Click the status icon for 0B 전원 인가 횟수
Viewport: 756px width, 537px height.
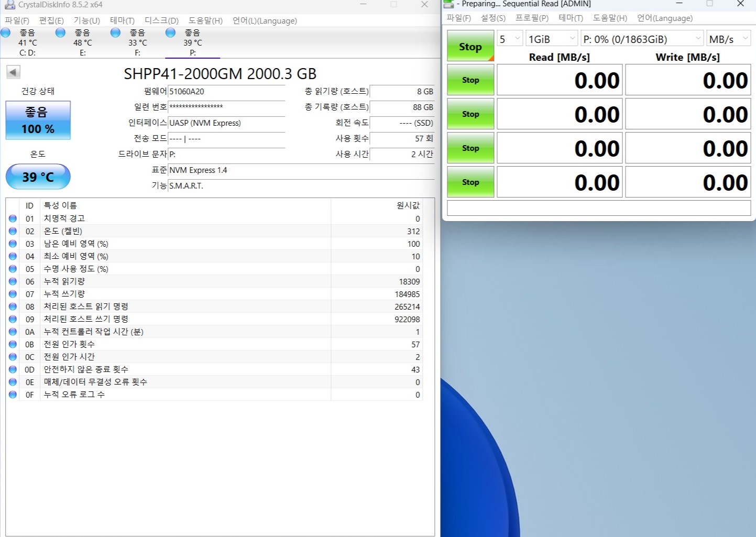click(x=13, y=344)
